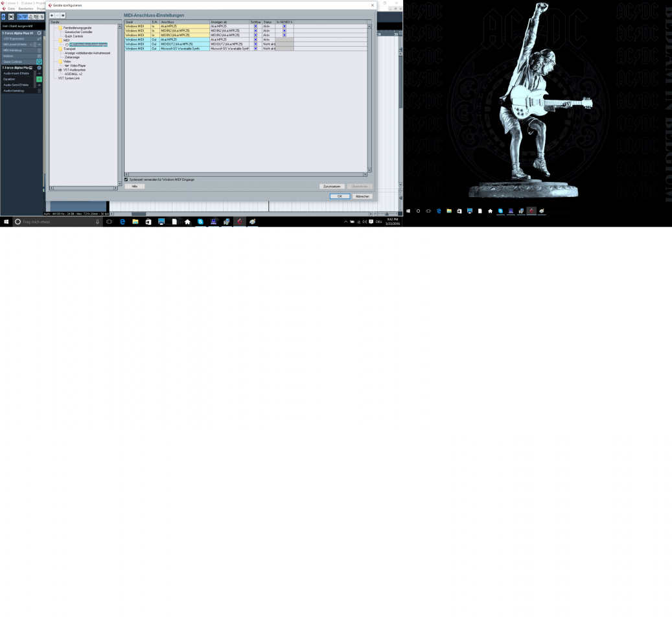Click the Hilfe button

click(135, 187)
